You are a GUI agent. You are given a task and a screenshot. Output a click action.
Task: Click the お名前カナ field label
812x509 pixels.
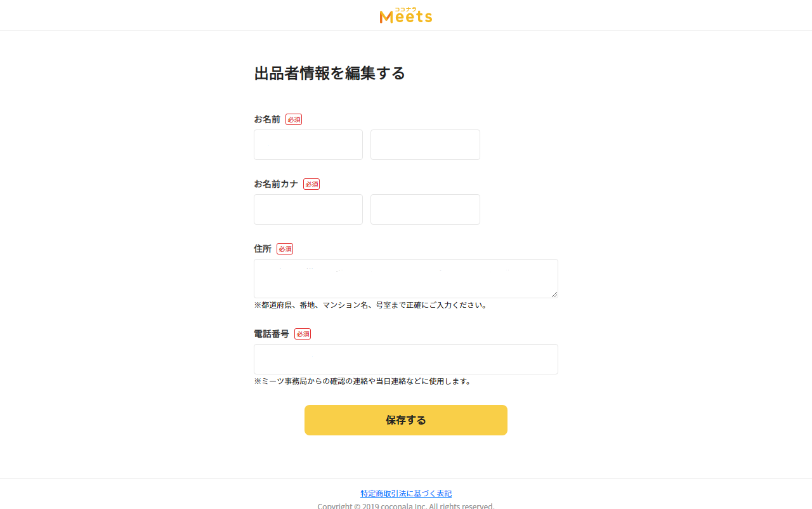pyautogui.click(x=276, y=184)
